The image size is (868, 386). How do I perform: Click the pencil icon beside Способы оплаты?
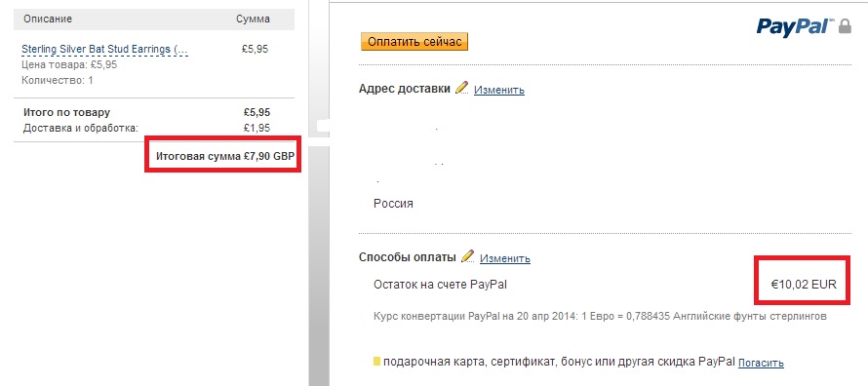click(468, 256)
